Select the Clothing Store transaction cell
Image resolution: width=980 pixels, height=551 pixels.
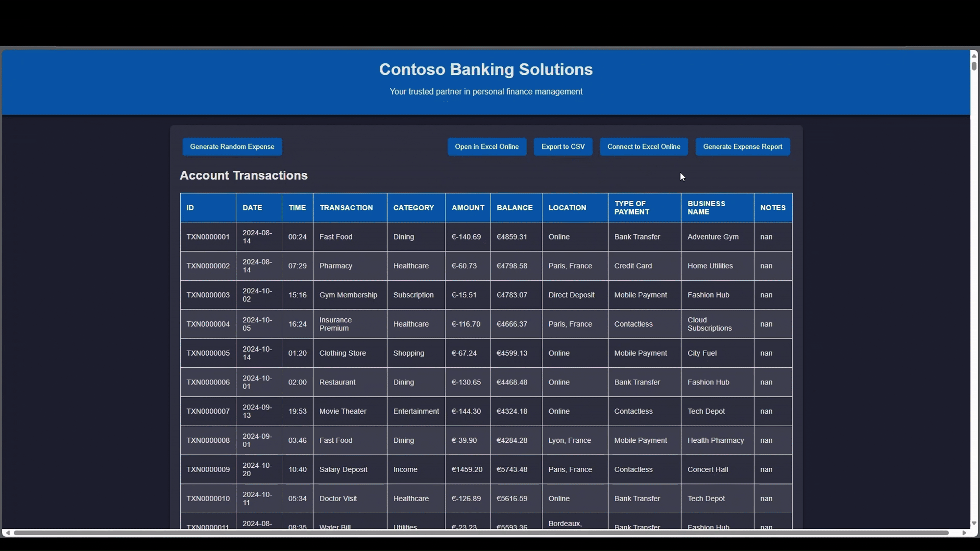pyautogui.click(x=350, y=353)
